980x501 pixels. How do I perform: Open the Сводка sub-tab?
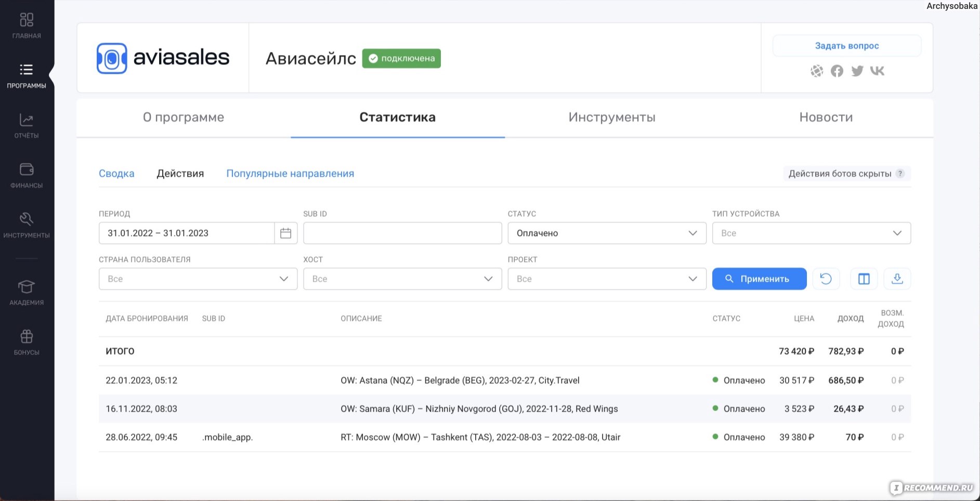click(x=116, y=174)
